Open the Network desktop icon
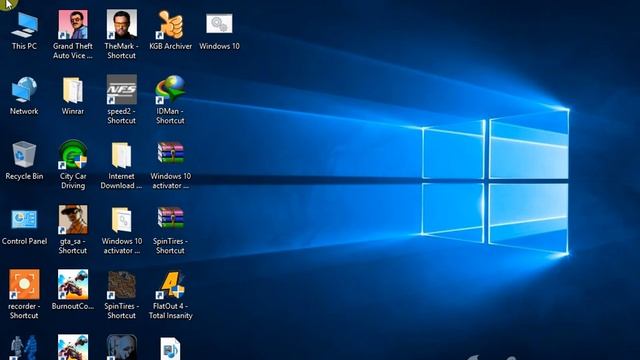Image resolution: width=640 pixels, height=360 pixels. [24, 89]
